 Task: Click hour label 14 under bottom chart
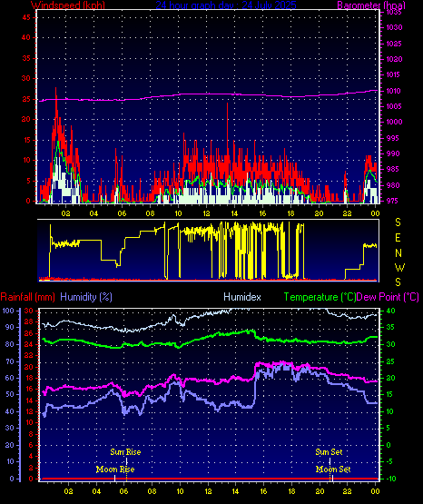(235, 492)
